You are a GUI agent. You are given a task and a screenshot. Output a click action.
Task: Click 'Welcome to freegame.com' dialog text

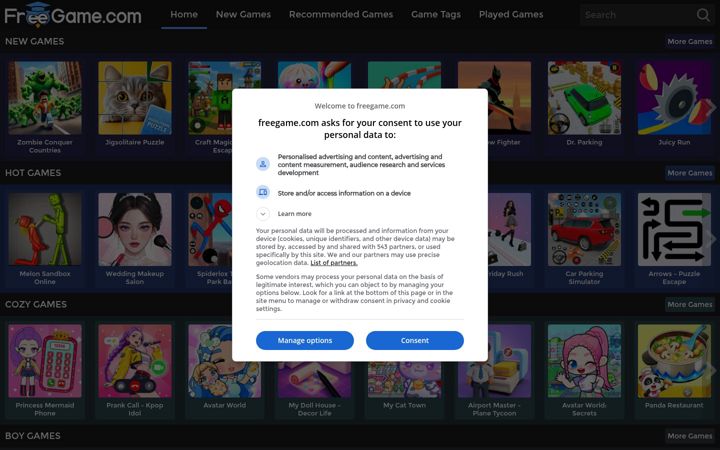tap(360, 106)
